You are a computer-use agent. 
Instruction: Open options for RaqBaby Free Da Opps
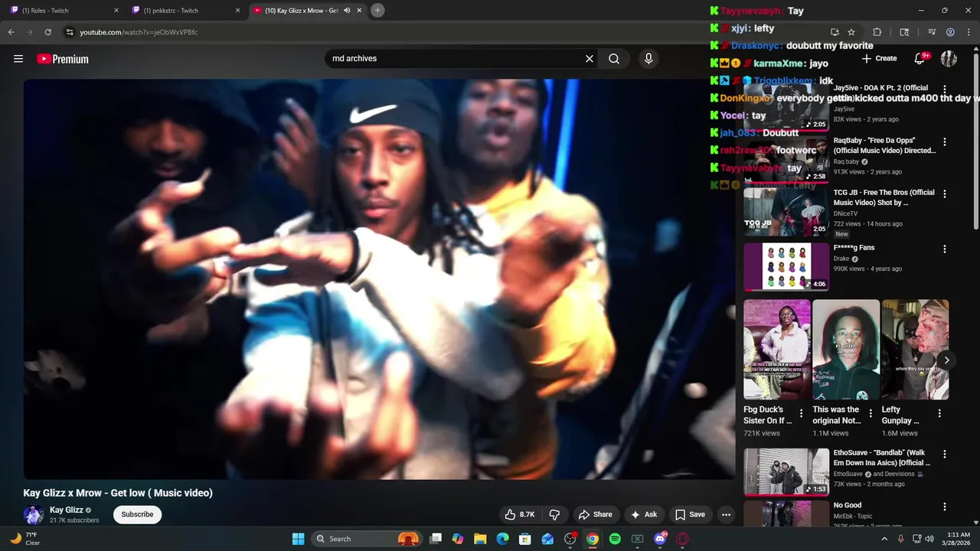945,142
